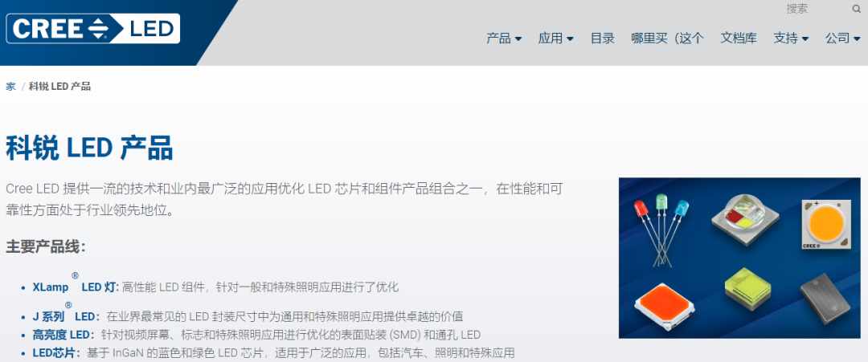The image size is (868, 362).
Task: Open the 支持 dropdown menu
Action: pos(791,39)
